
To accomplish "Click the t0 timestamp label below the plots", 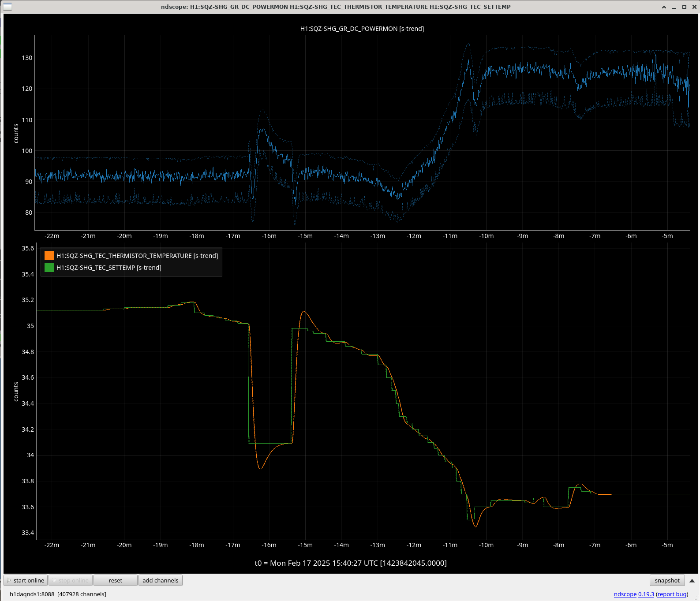I will (x=351, y=563).
